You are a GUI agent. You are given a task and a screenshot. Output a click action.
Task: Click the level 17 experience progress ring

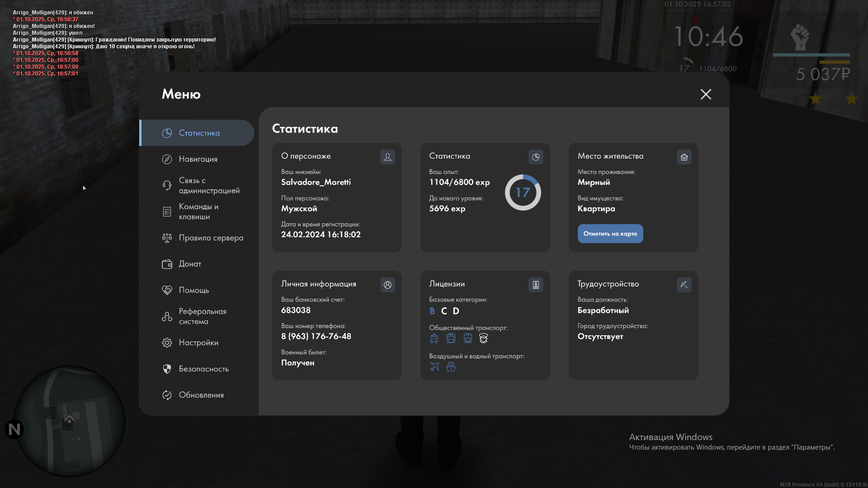point(523,192)
